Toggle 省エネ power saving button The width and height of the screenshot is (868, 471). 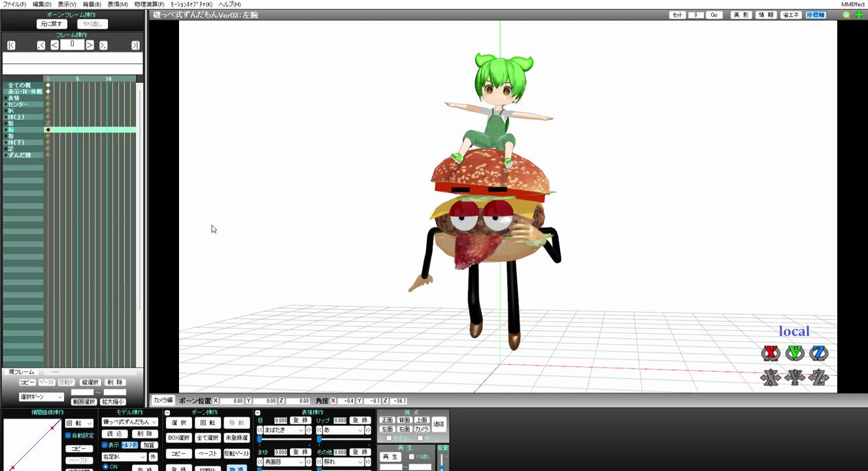click(x=790, y=15)
